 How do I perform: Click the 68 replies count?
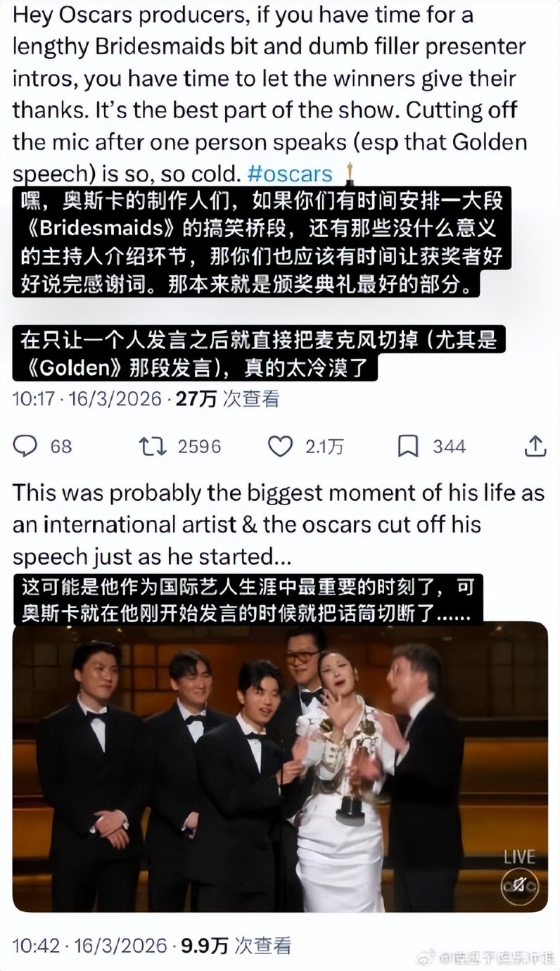pos(61,446)
